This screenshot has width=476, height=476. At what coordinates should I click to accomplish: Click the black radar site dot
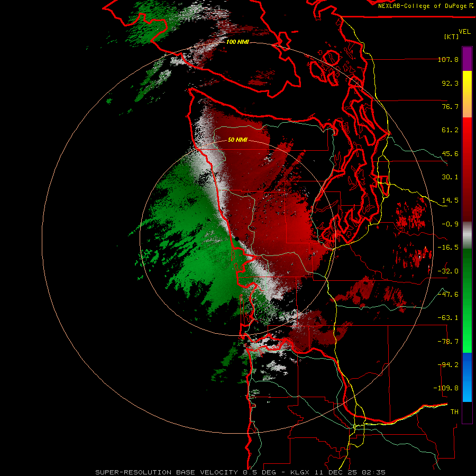pyautogui.click(x=236, y=239)
